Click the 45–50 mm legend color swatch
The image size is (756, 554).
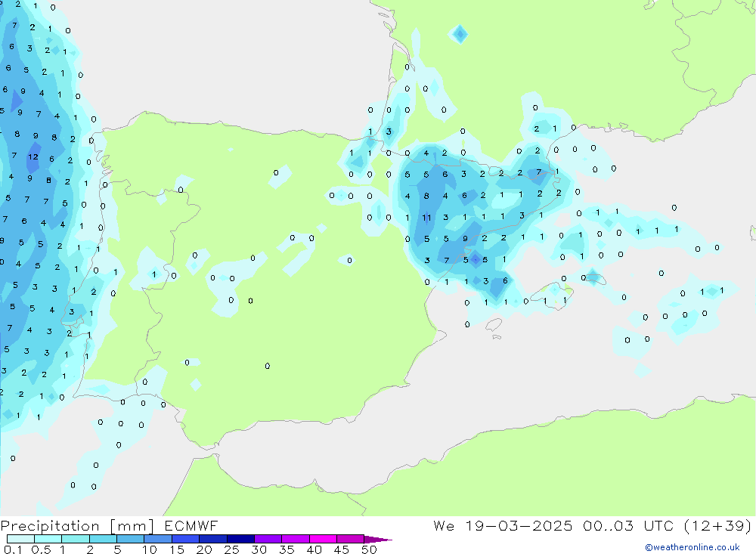(x=350, y=539)
